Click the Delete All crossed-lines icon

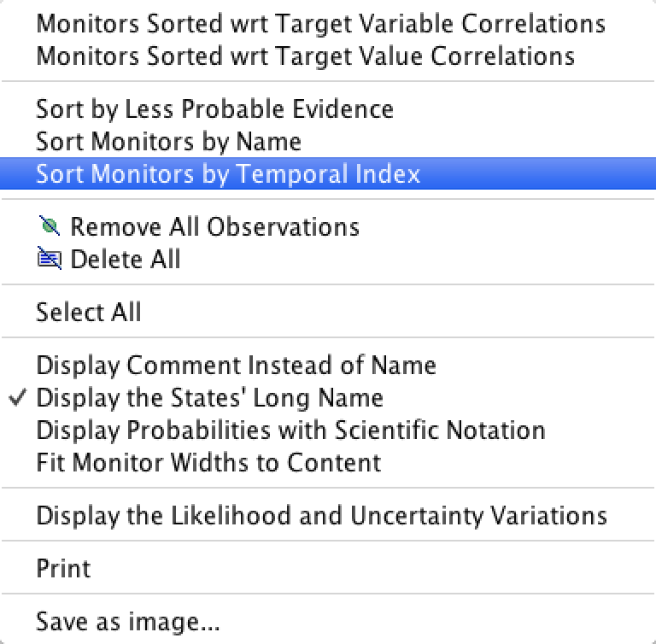pos(50,258)
